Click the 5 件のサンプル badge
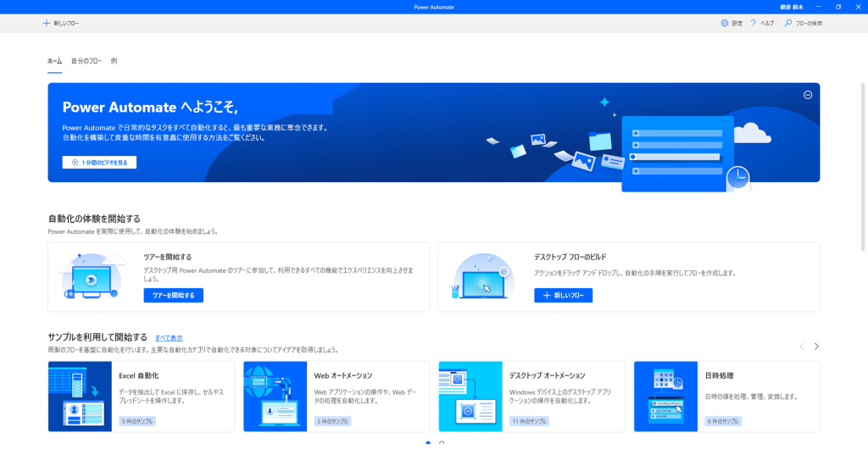The height and width of the screenshot is (466, 868). tap(136, 421)
